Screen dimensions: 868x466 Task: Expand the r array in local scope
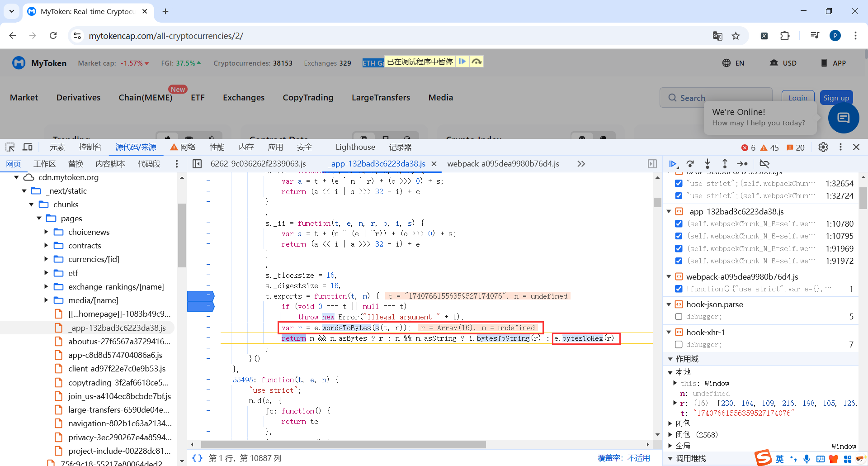(675, 403)
